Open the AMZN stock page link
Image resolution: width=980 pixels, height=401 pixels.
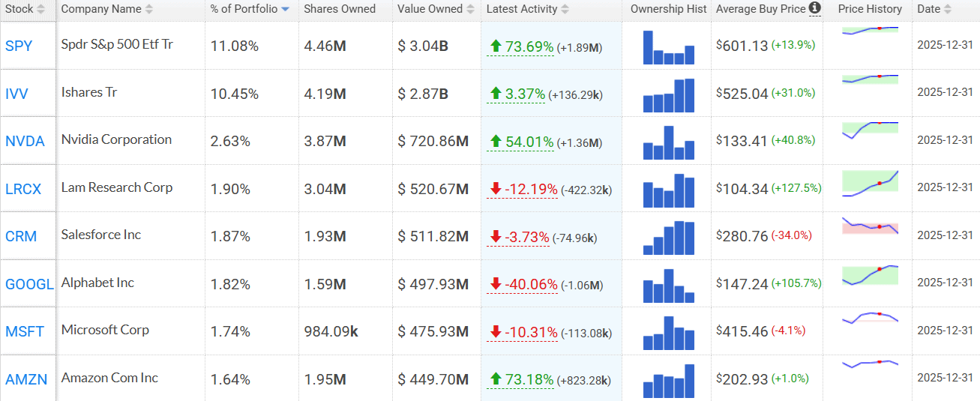(x=26, y=379)
